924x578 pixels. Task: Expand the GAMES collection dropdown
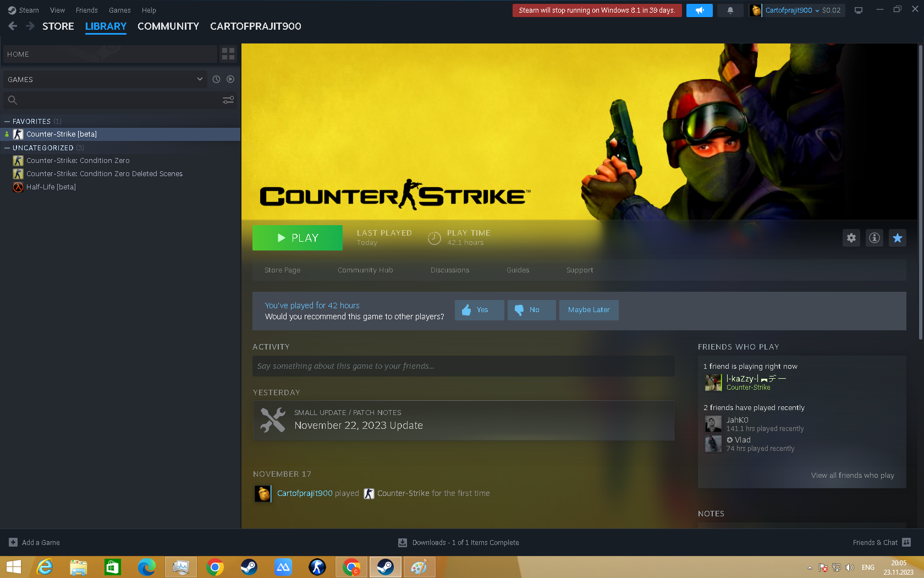[199, 79]
